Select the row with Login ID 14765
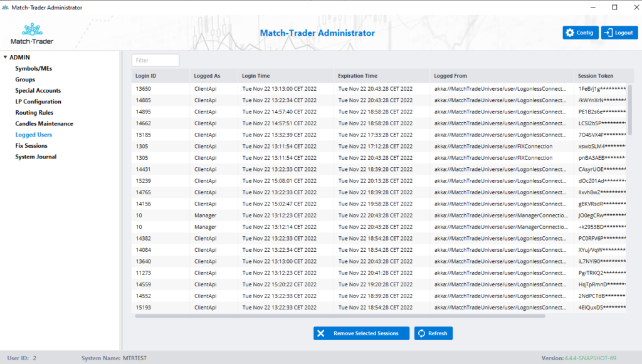642x364 pixels. pyautogui.click(x=379, y=192)
